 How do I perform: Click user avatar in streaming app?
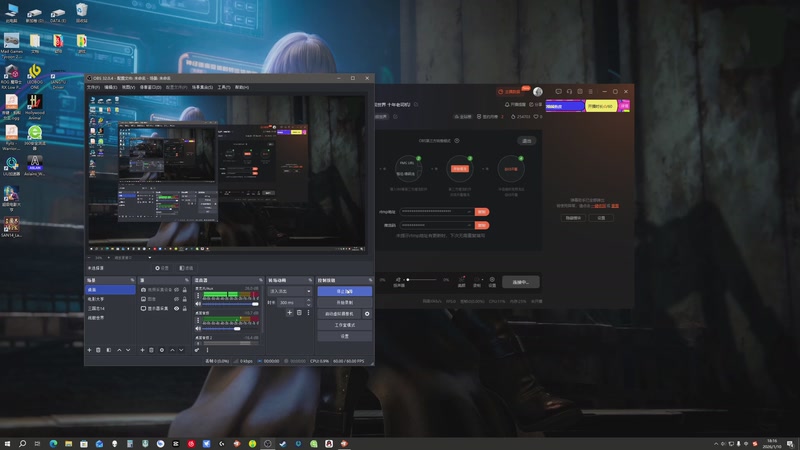coord(538,91)
